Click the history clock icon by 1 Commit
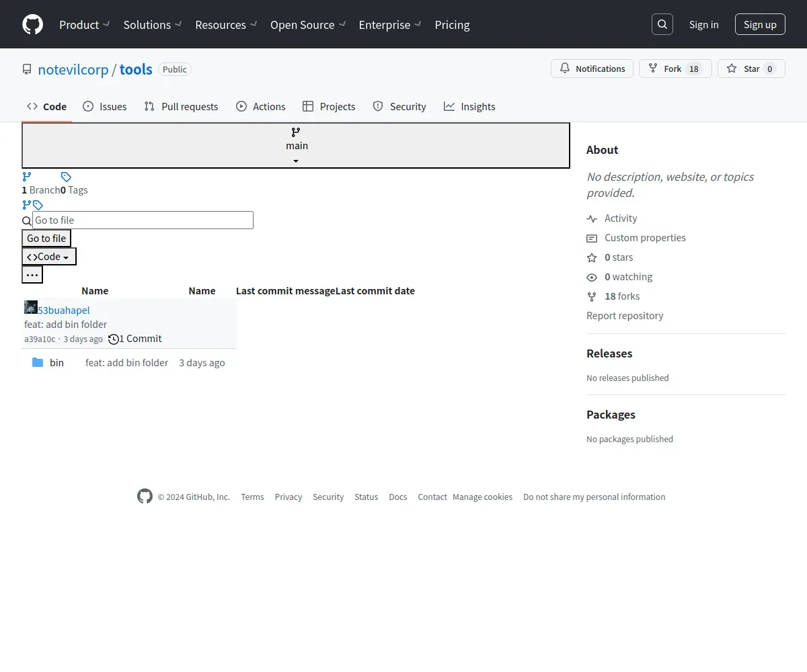Screen dimensions: 807x672 (114, 339)
